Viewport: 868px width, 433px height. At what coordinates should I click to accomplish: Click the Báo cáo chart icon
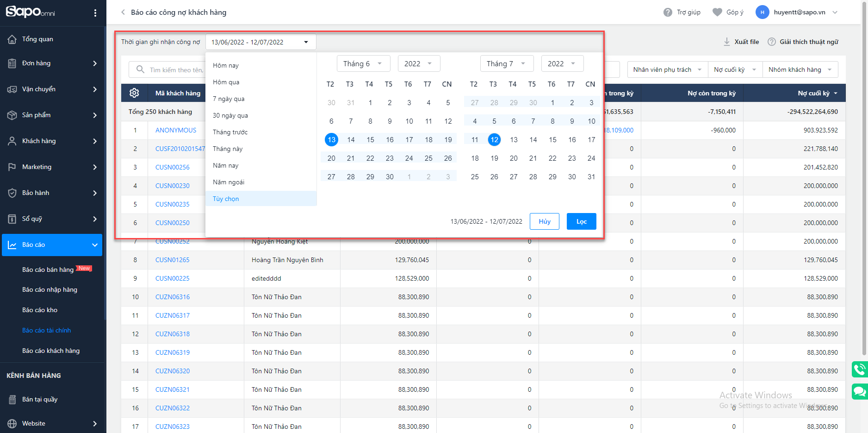coord(12,245)
